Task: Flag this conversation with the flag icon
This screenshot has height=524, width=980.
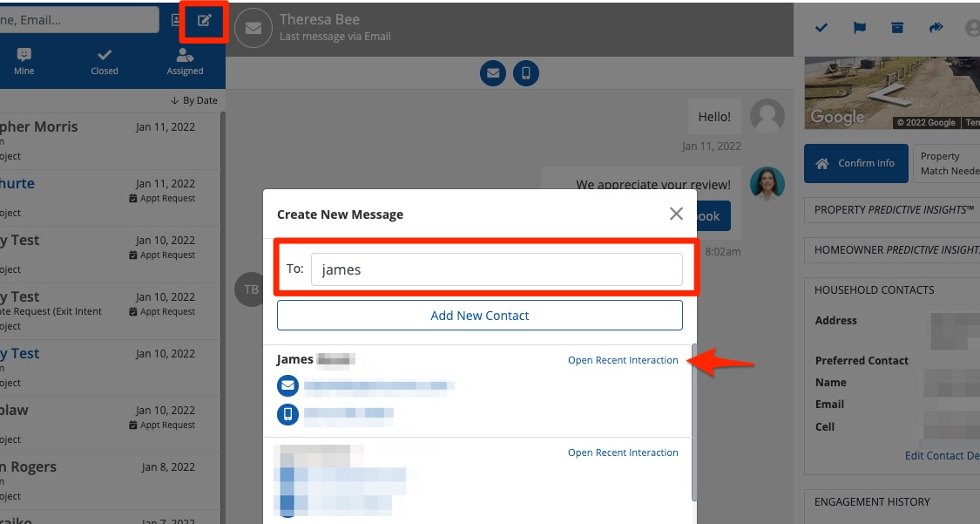Action: (x=859, y=28)
